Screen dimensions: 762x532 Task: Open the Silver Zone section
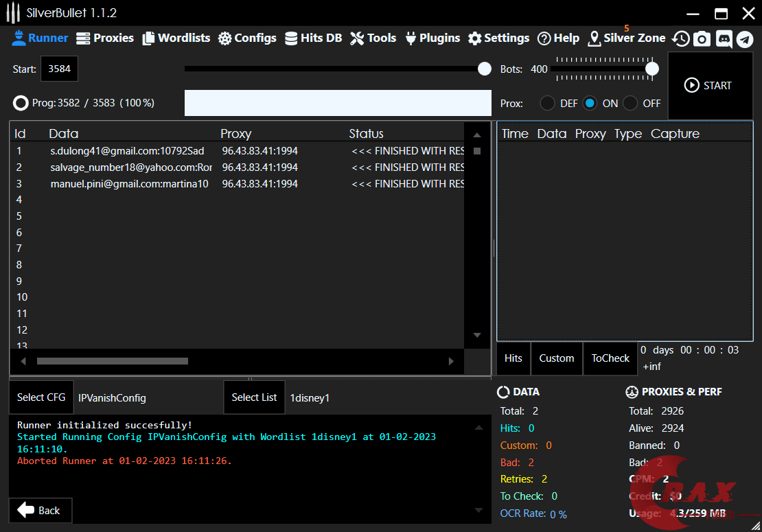[x=626, y=38]
